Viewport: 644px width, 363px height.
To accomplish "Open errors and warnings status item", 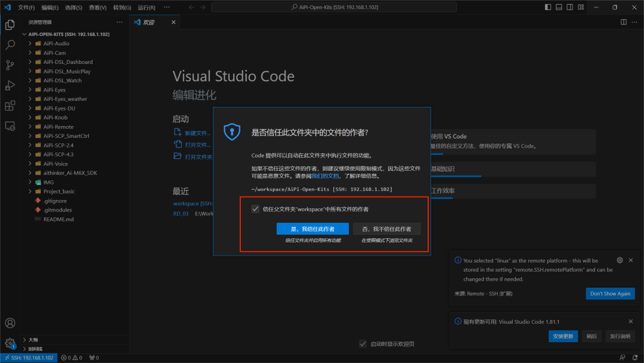I will coord(72,358).
